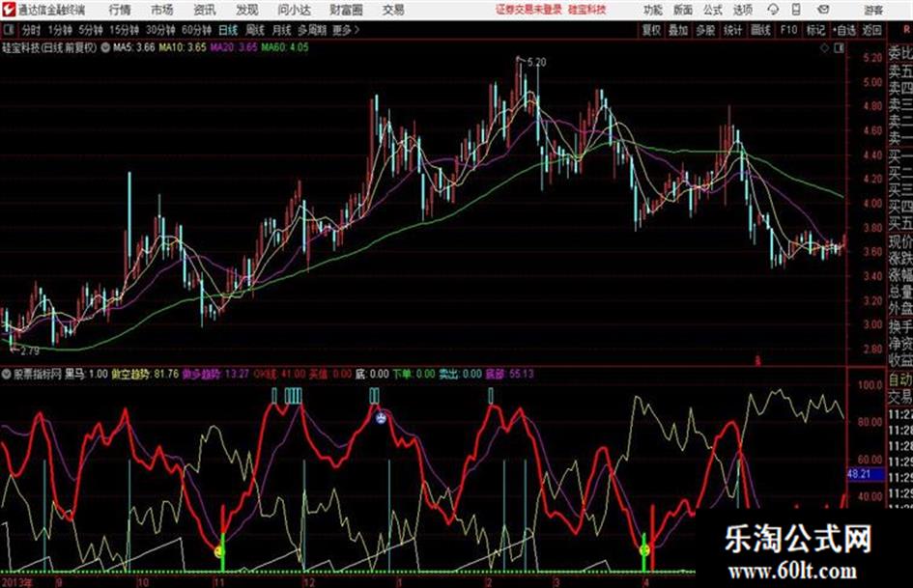Expand the 股票指标网 sub-indicator dropdown
This screenshot has width=913, height=588.
[7, 375]
